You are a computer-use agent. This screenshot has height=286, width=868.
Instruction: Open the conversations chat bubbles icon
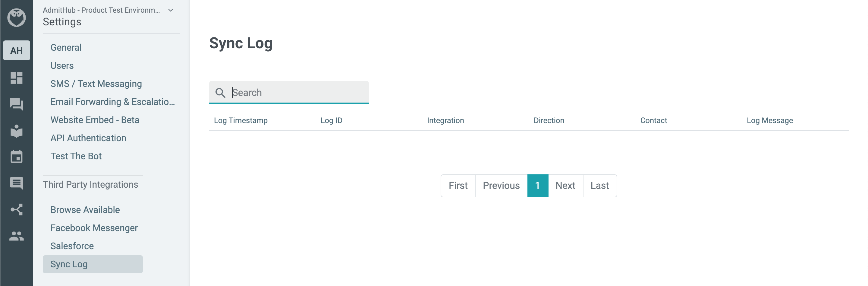tap(17, 104)
